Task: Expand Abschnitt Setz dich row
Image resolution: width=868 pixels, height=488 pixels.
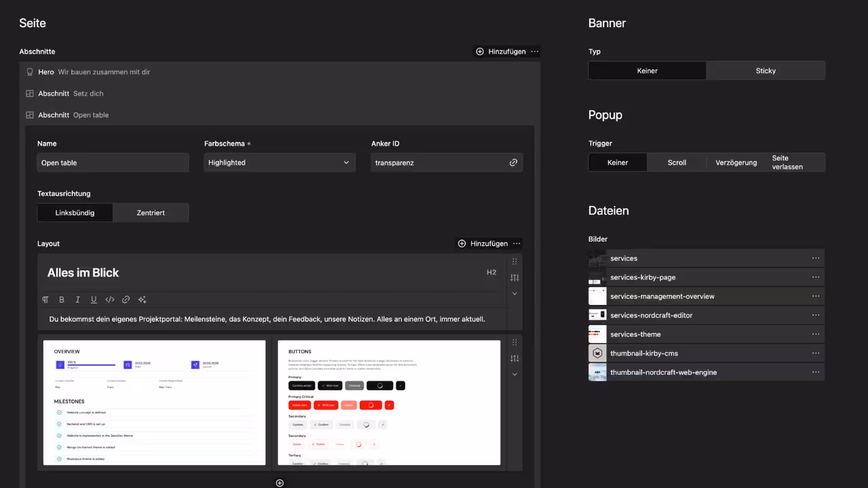Action: (279, 94)
